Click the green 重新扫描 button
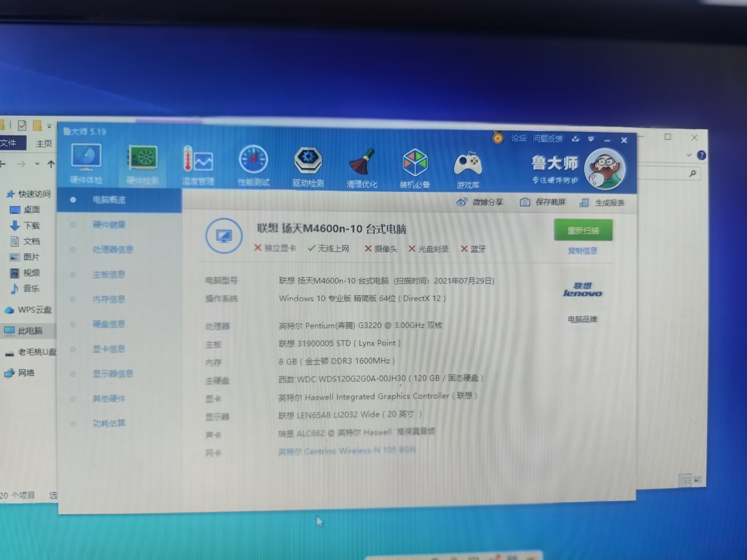This screenshot has height=560, width=747. click(583, 230)
